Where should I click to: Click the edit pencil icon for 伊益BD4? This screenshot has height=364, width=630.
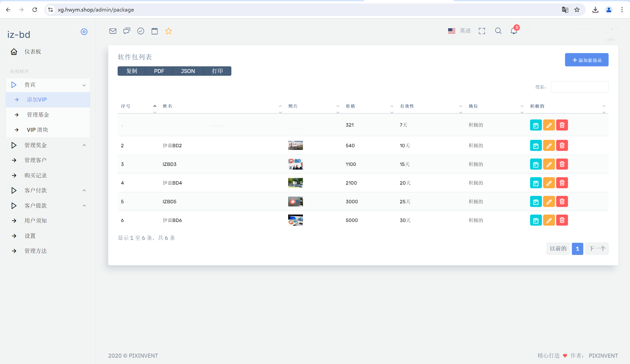click(x=549, y=183)
